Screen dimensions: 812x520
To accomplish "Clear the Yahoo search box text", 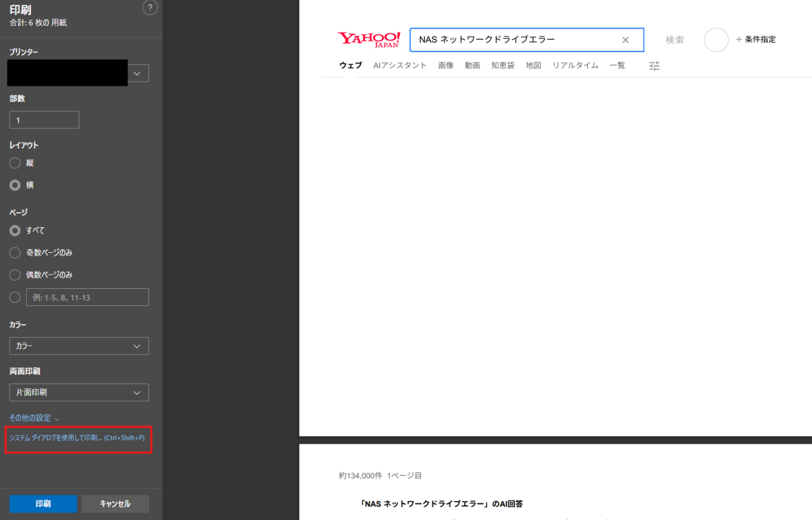I will pos(625,40).
